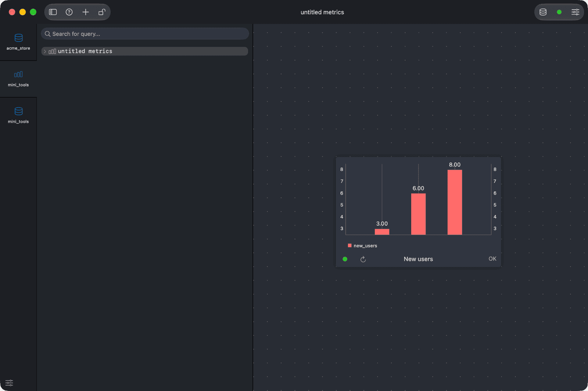This screenshot has height=391, width=588.
Task: Click the green connection status dot in toolbar
Action: [x=559, y=12]
